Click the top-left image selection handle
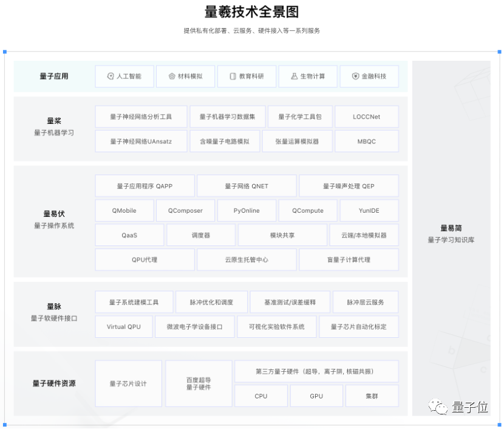 (x=6, y=52)
